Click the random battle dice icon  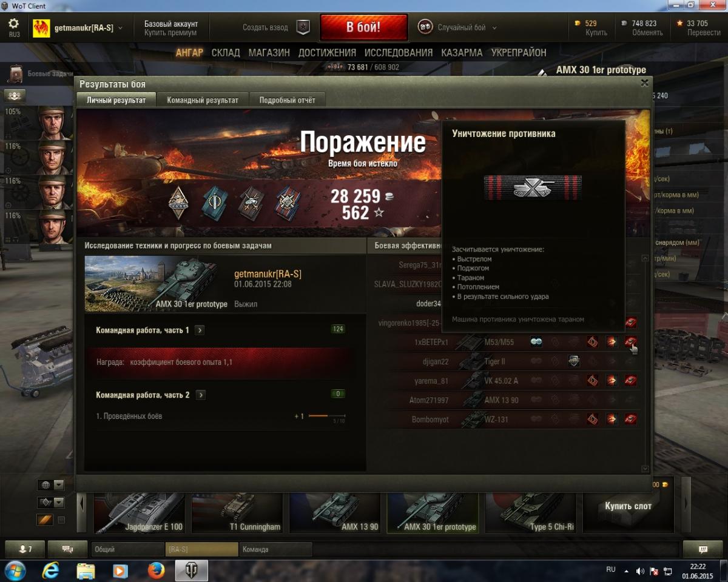425,27
